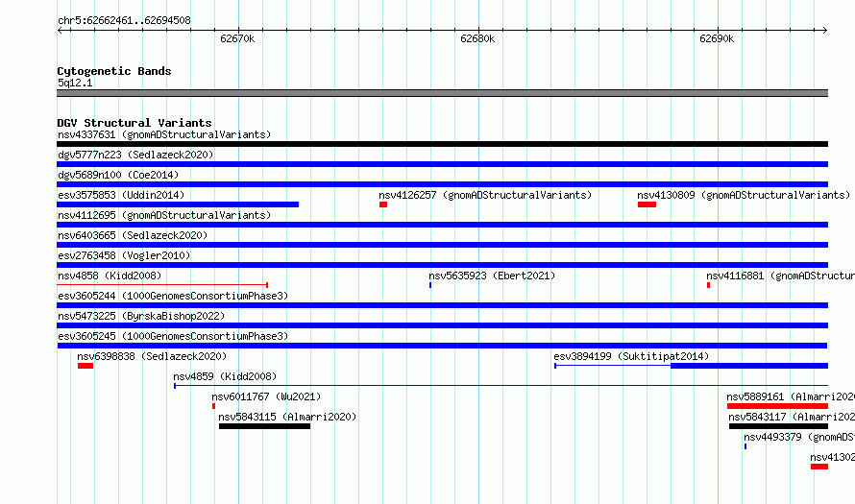Click the small red nsv4116881 marker
Viewport: 855px width, 504px height.
click(x=708, y=285)
